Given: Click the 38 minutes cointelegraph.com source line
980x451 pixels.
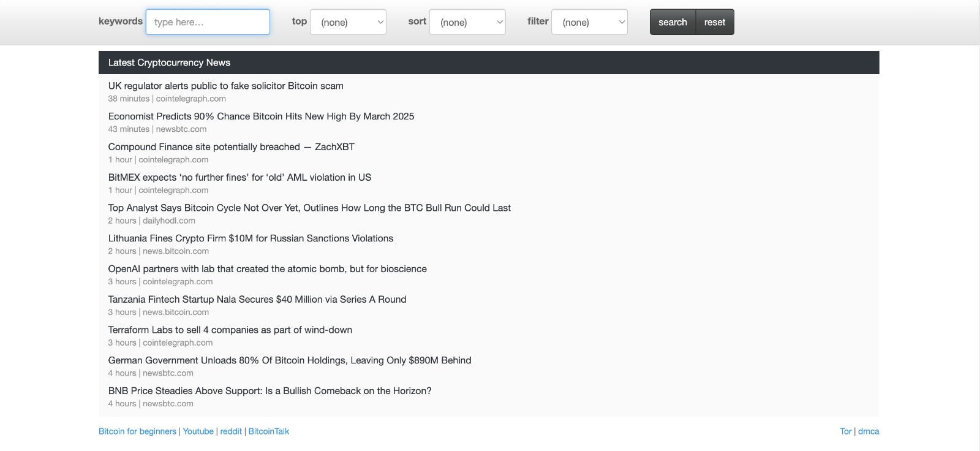Looking at the screenshot, I should 167,99.
